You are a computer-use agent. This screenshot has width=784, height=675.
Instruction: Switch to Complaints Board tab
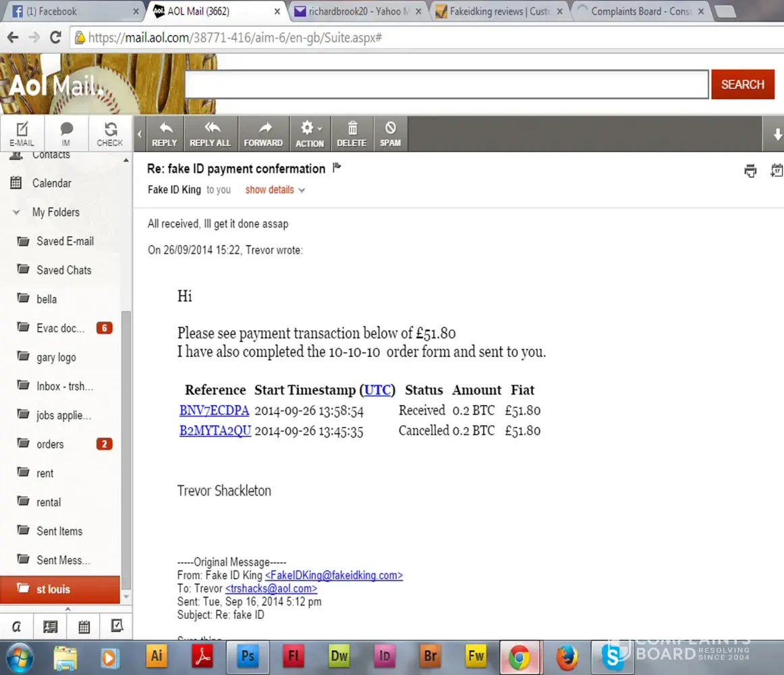coord(641,11)
